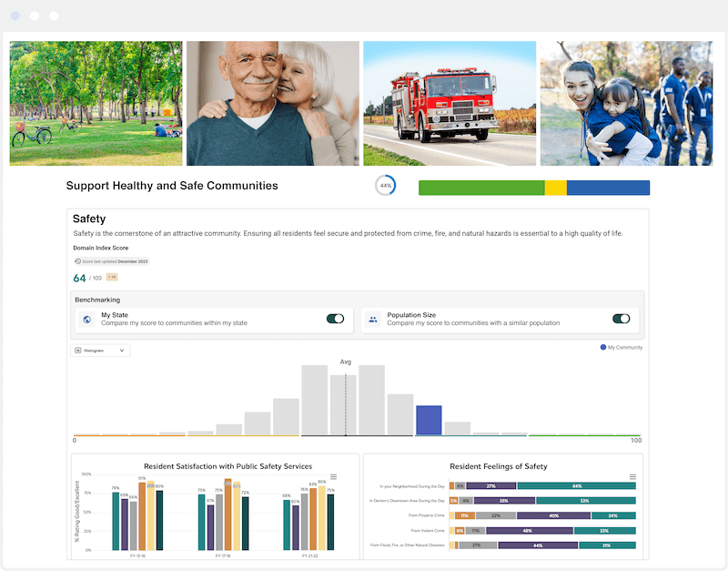Image resolution: width=728 pixels, height=571 pixels.
Task: Open the elderly couple photo
Action: (x=273, y=103)
